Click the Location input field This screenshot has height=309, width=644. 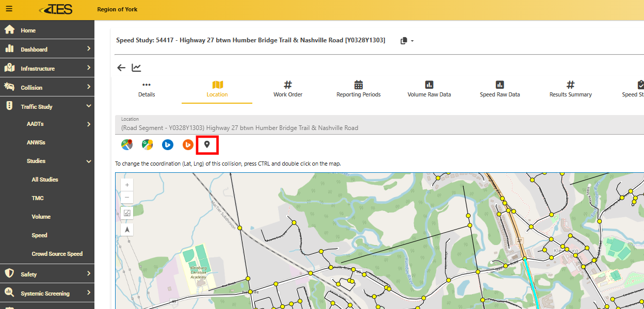point(379,127)
